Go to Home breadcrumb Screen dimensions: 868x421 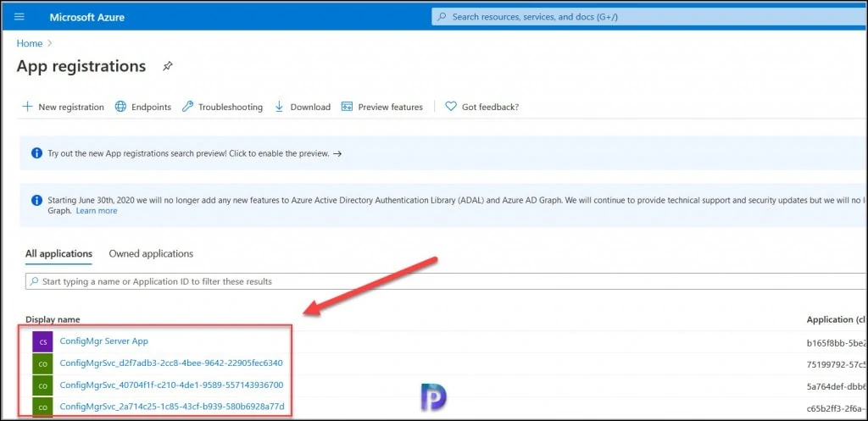click(30, 43)
